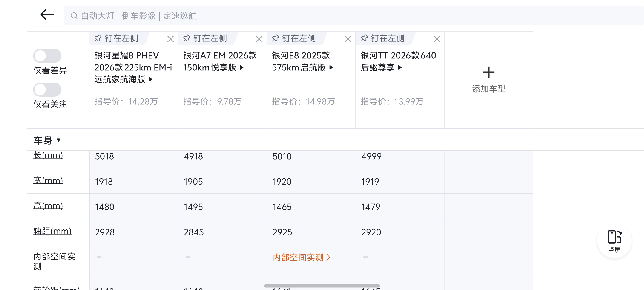Click the search magnifier icon
The image size is (644, 290).
click(74, 16)
